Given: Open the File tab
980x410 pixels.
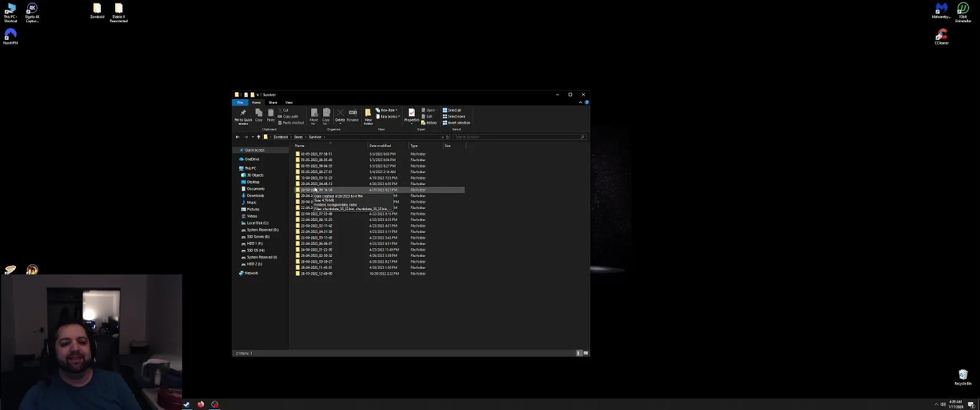Looking at the screenshot, I should (240, 102).
